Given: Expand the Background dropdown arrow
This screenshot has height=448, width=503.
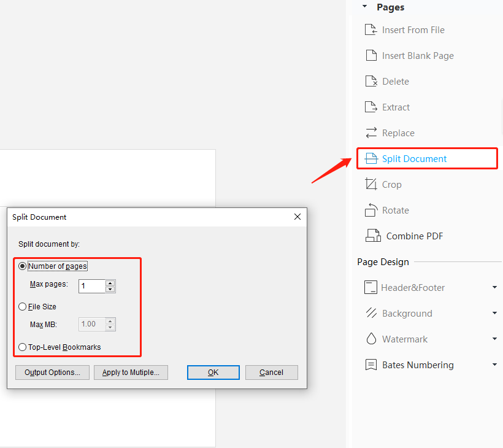Looking at the screenshot, I should [494, 313].
